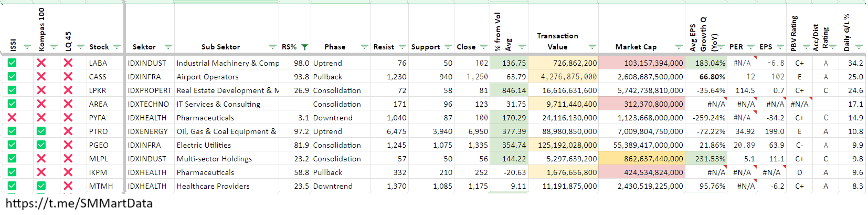The height and width of the screenshot is (215, 868).
Task: Click the PGEO stock ticker
Action: click(x=99, y=145)
